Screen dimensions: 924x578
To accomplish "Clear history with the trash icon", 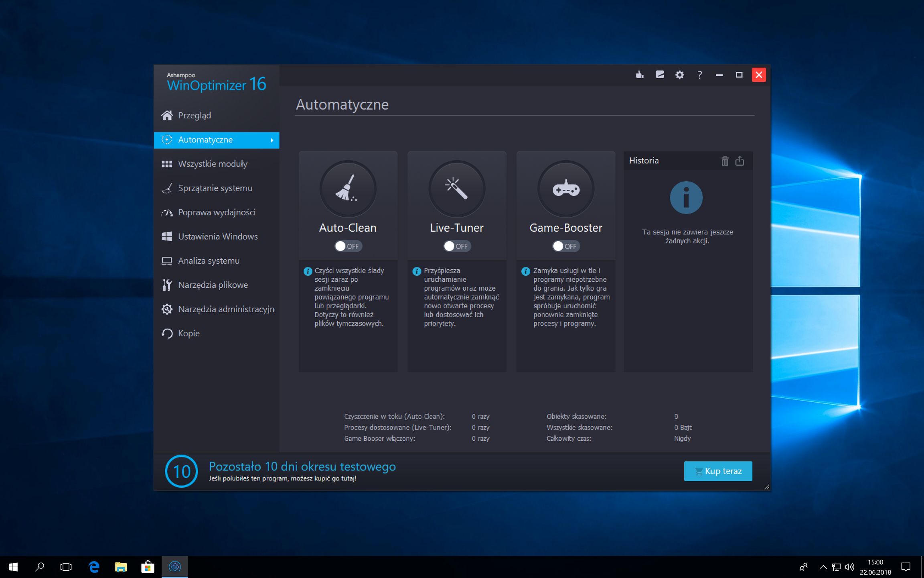I will (x=725, y=161).
